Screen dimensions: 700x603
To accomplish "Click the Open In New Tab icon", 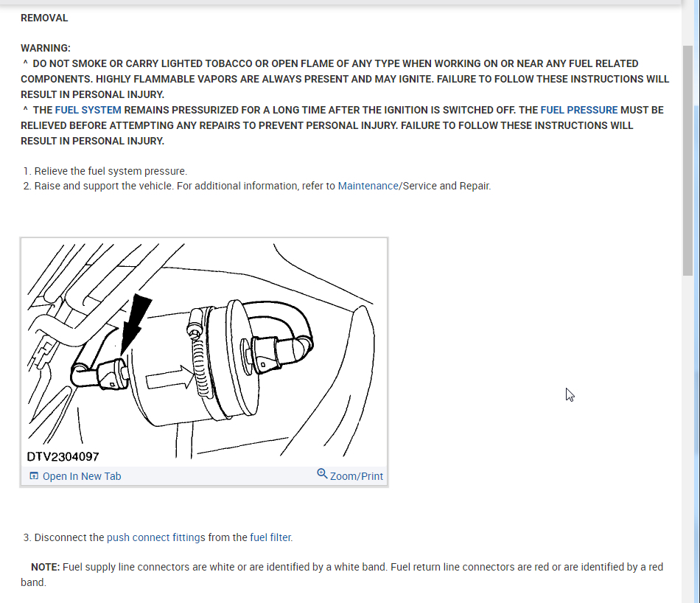I will [x=34, y=475].
